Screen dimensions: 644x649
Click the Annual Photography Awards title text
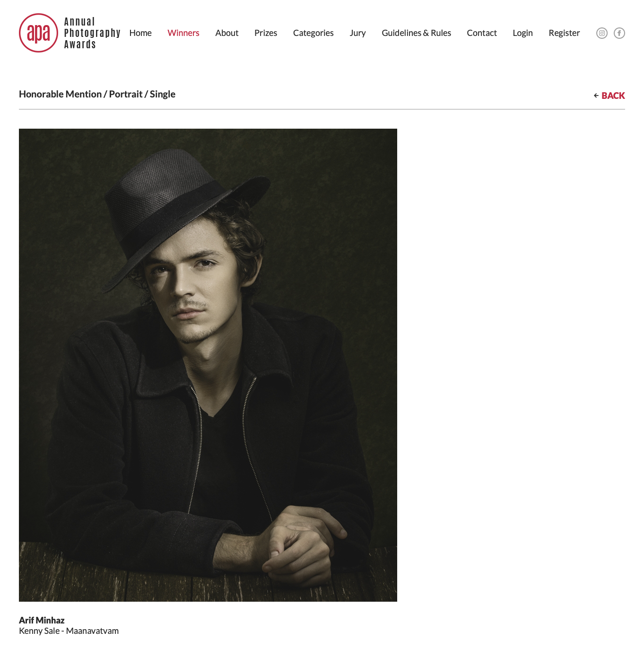(x=92, y=33)
